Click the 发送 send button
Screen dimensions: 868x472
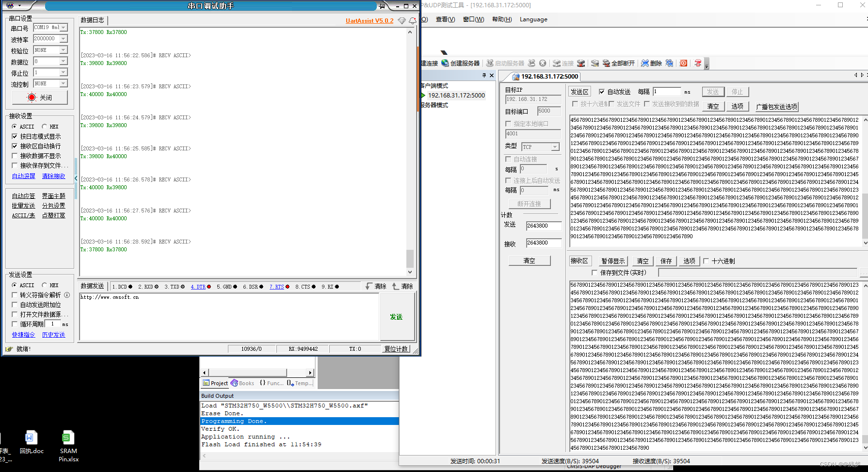click(x=397, y=316)
